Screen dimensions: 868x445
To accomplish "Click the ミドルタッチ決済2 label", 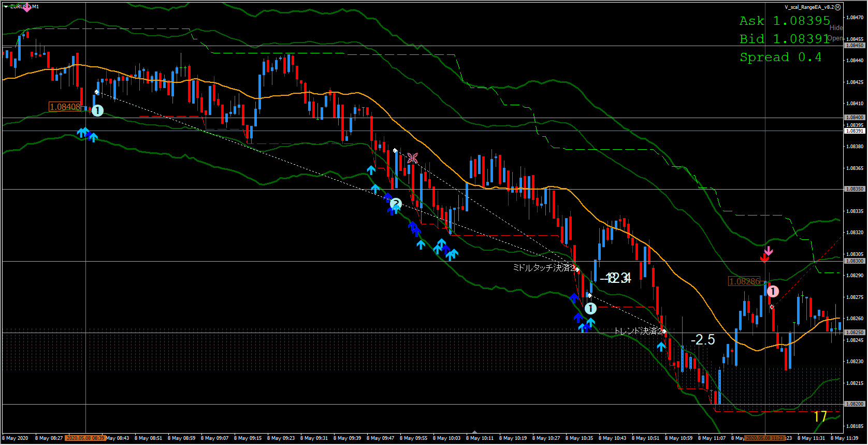I will click(x=544, y=267).
